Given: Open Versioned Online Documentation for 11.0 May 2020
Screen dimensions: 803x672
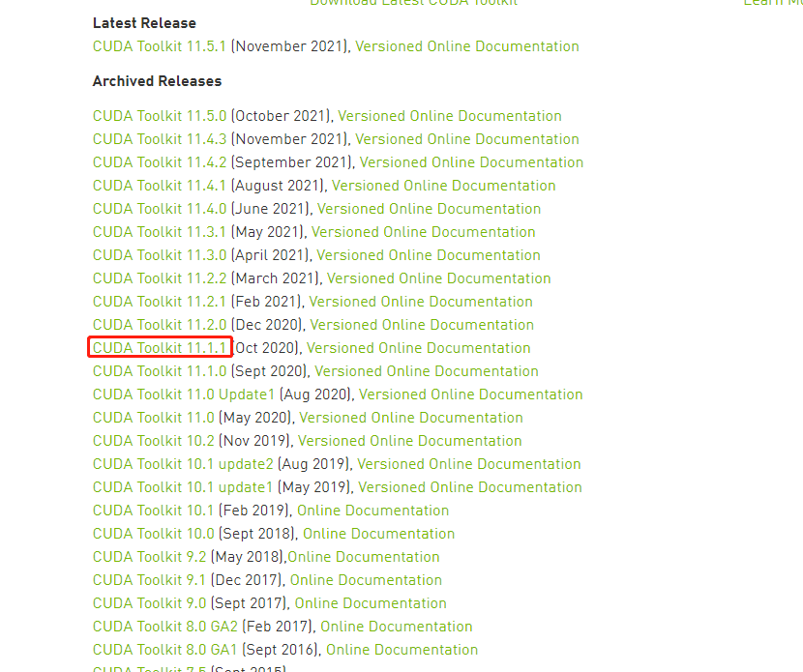Looking at the screenshot, I should pyautogui.click(x=411, y=418).
